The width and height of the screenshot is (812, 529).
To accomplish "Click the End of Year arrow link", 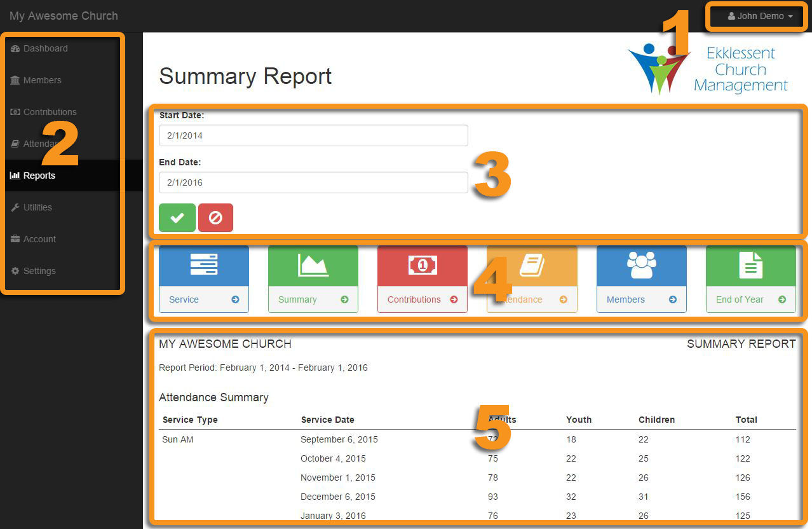I will pos(782,299).
